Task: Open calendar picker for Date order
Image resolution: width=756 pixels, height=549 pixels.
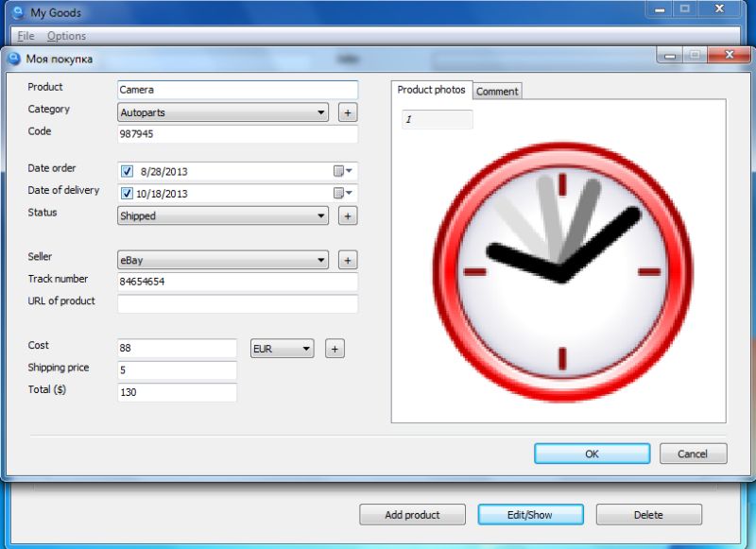Action: pyautogui.click(x=343, y=171)
